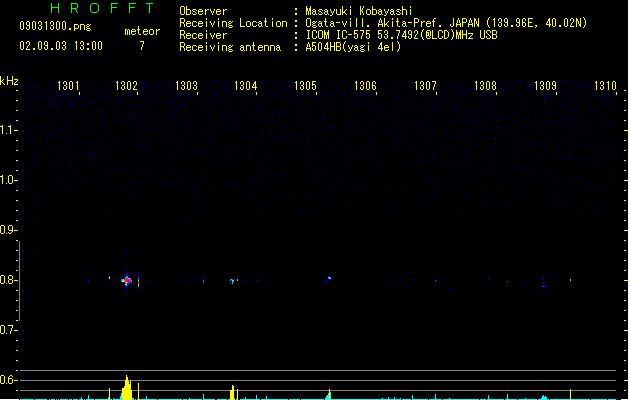Click the tallest yellow intensity peak near 1302
The height and width of the screenshot is (400, 629).
[126, 388]
